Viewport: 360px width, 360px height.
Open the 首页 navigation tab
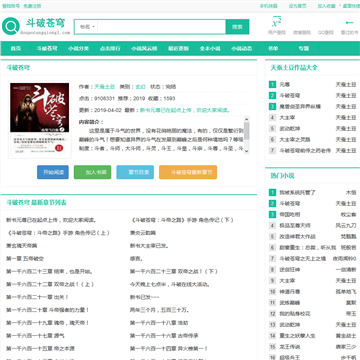coord(16,48)
